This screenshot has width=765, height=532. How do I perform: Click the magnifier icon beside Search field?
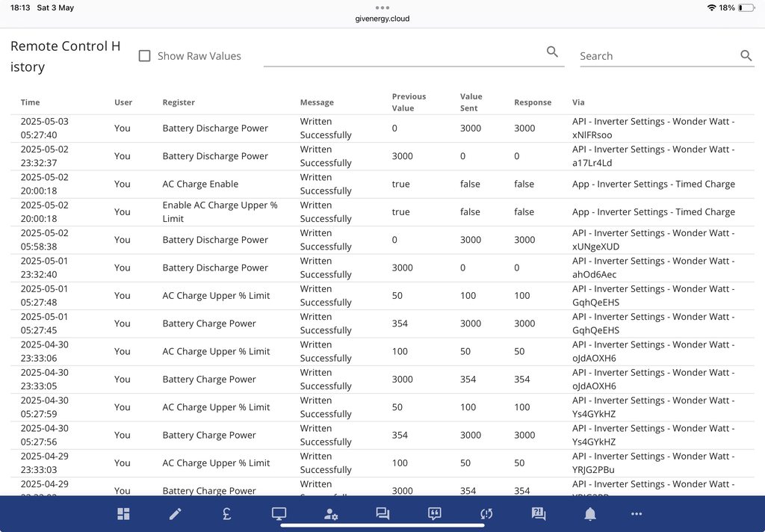746,56
